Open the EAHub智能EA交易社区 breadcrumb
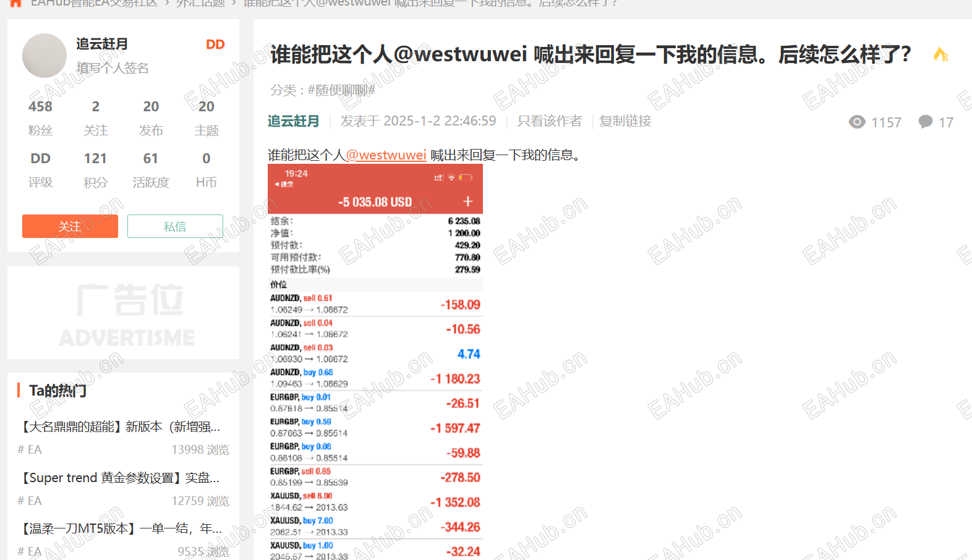 94,3
